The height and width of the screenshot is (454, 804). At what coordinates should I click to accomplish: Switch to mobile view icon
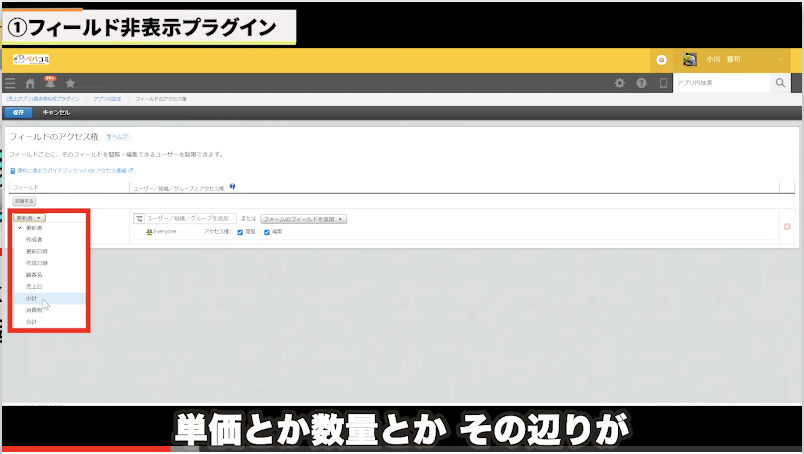(x=661, y=83)
